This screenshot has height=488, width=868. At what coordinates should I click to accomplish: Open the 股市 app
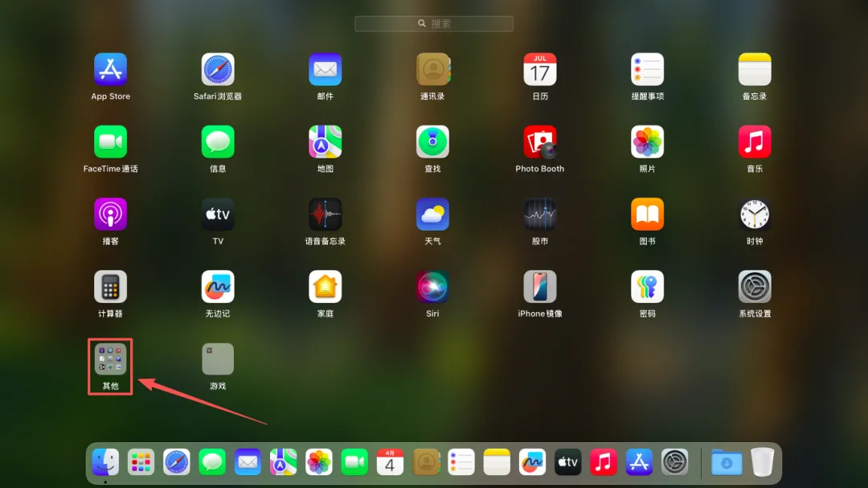[x=540, y=215]
